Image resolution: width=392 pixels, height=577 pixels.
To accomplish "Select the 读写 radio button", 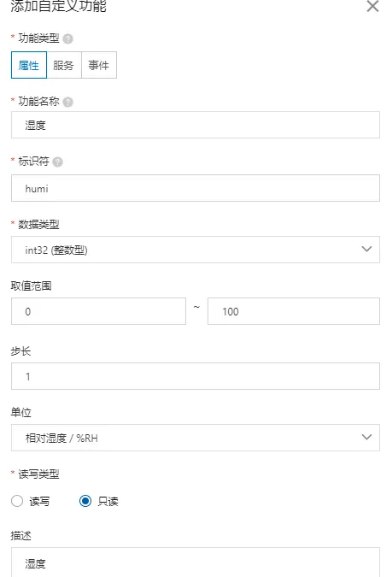I will coord(17,501).
